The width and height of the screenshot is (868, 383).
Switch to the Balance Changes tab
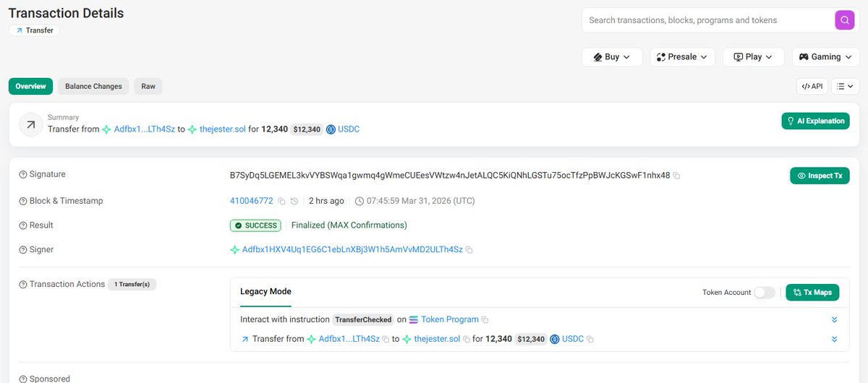pyautogui.click(x=93, y=86)
